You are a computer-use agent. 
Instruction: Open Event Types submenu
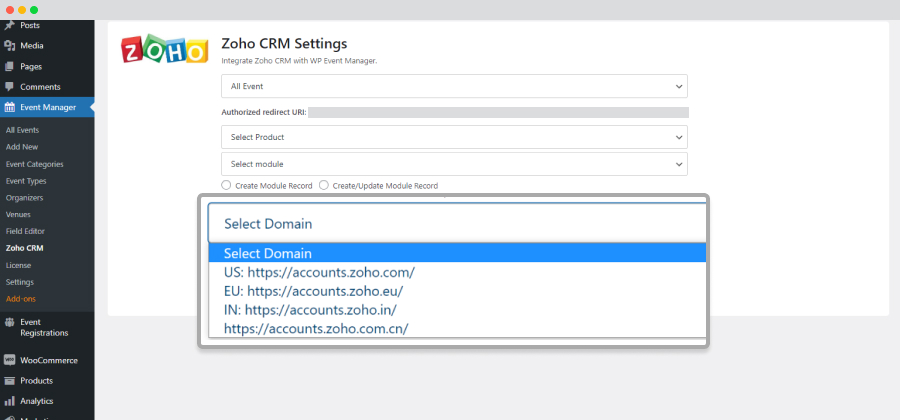(26, 181)
